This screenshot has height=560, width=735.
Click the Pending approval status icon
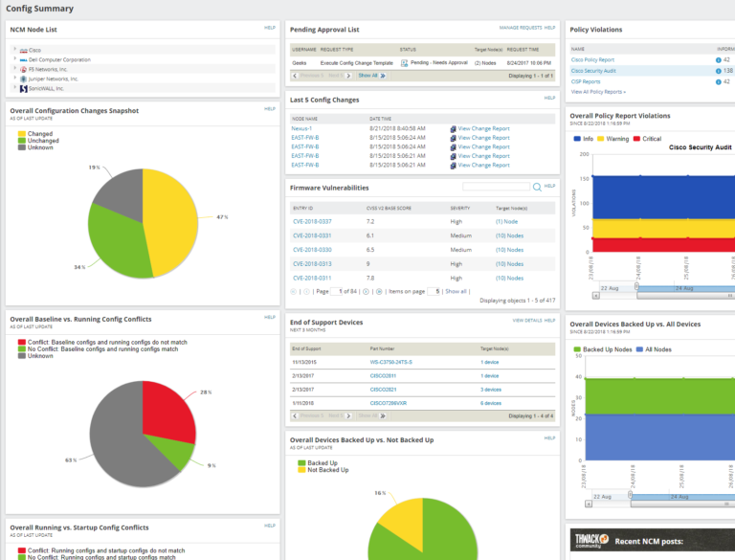pos(404,63)
